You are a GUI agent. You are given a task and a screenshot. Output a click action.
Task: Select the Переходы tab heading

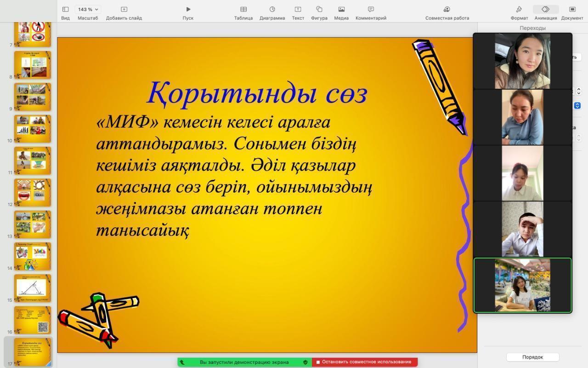[x=532, y=28]
